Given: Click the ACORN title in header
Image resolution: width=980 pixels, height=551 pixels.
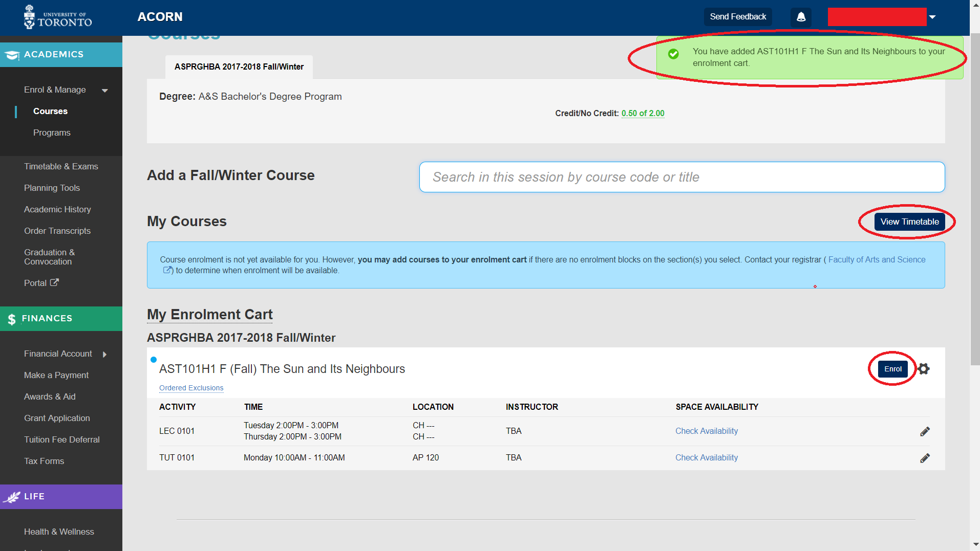Looking at the screenshot, I should [x=160, y=17].
